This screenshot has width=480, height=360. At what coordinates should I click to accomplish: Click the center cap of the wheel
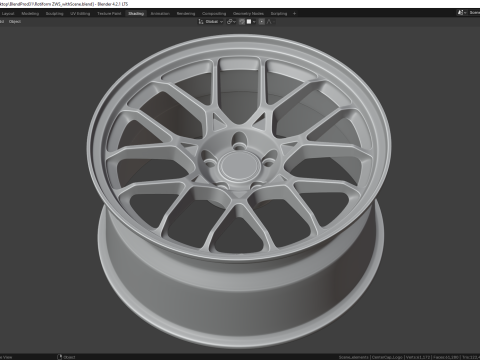click(239, 165)
